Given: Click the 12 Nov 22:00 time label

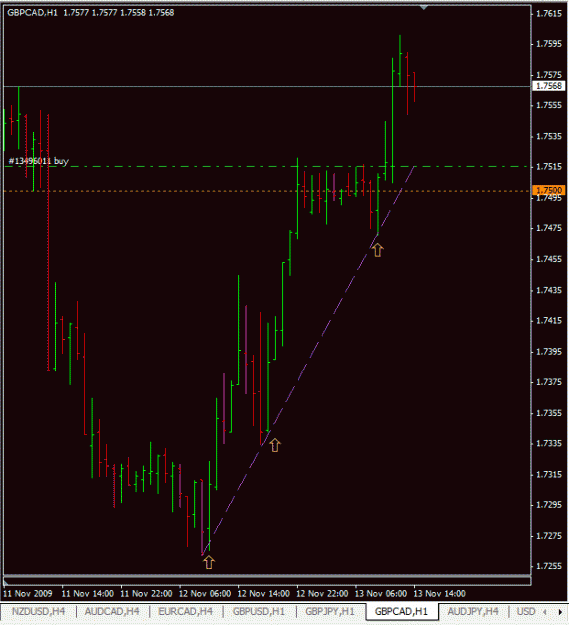Looking at the screenshot, I should pyautogui.click(x=322, y=594).
